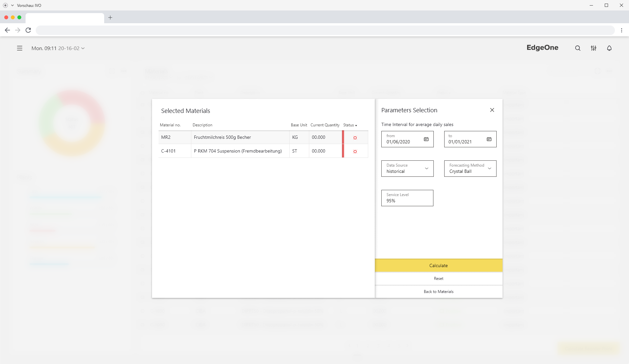Go back with browser back arrow
Image resolution: width=629 pixels, height=364 pixels.
[x=7, y=30]
